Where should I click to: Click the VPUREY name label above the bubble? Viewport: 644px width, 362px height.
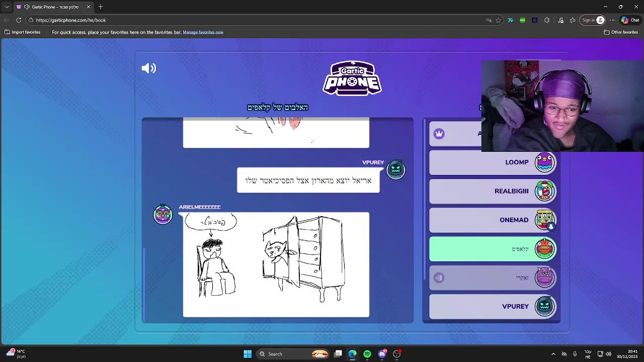click(373, 162)
